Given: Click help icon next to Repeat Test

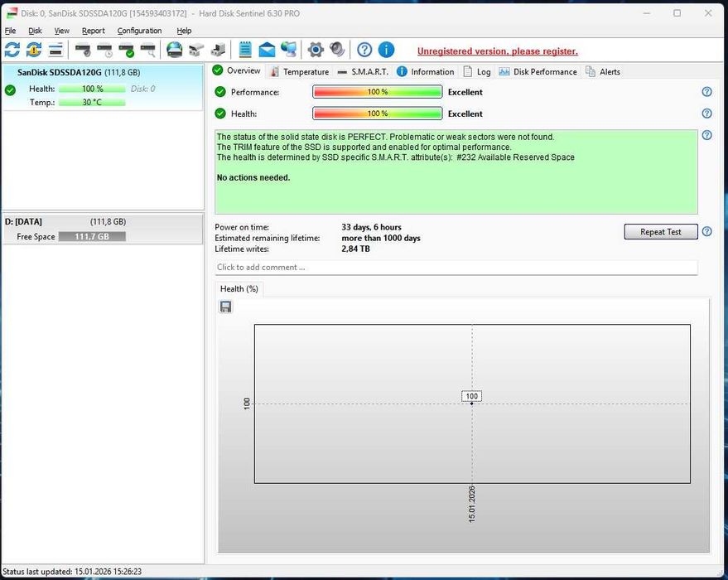Looking at the screenshot, I should click(706, 231).
